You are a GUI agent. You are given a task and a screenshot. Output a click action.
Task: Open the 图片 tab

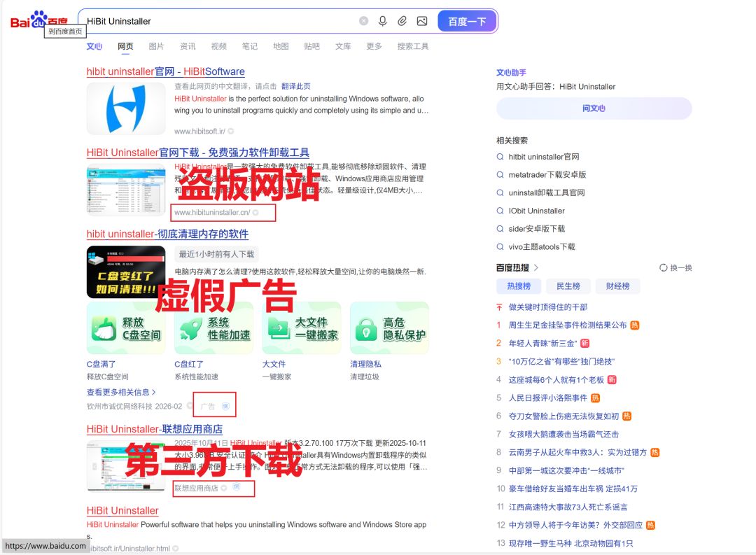point(156,46)
